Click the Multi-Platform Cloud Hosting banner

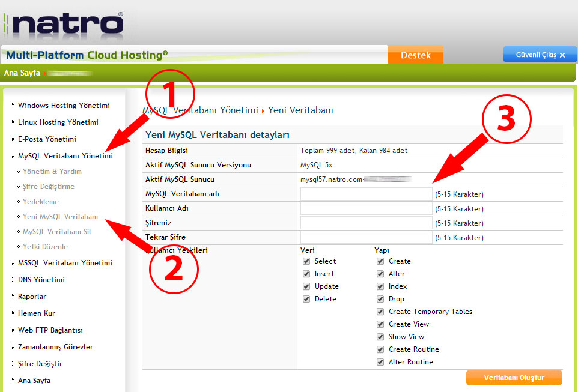(x=87, y=55)
